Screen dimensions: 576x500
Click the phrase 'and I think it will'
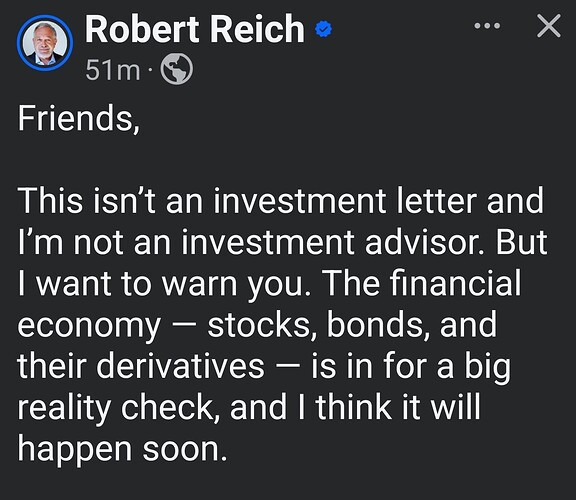[x=355, y=406]
